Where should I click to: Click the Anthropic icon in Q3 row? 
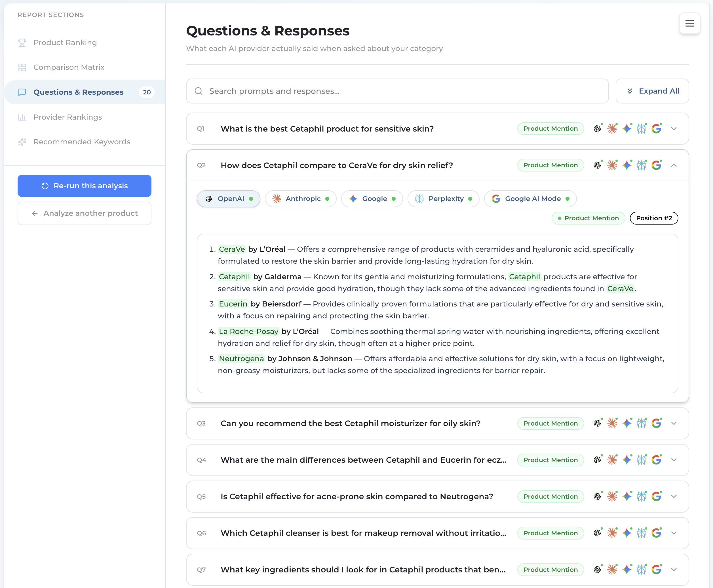coord(612,423)
